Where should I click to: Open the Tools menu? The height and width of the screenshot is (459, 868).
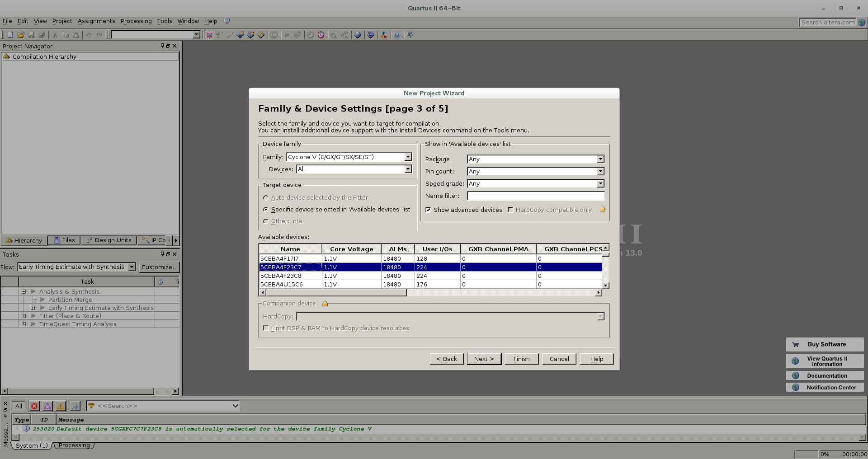coord(165,21)
